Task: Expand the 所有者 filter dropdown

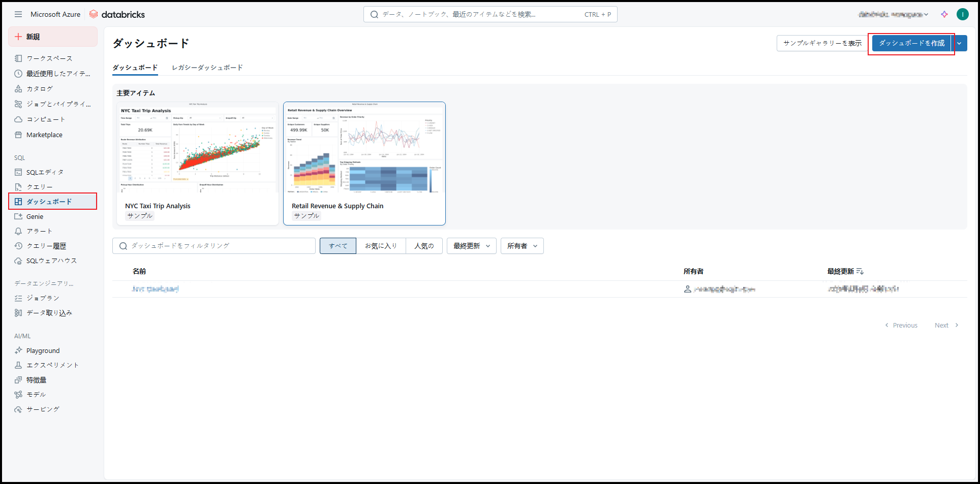Action: click(522, 246)
